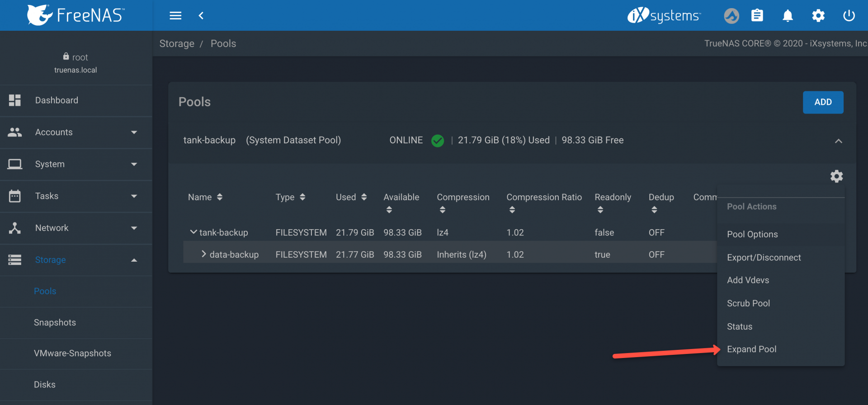
Task: Open pool actions gear icon
Action: [x=837, y=176]
